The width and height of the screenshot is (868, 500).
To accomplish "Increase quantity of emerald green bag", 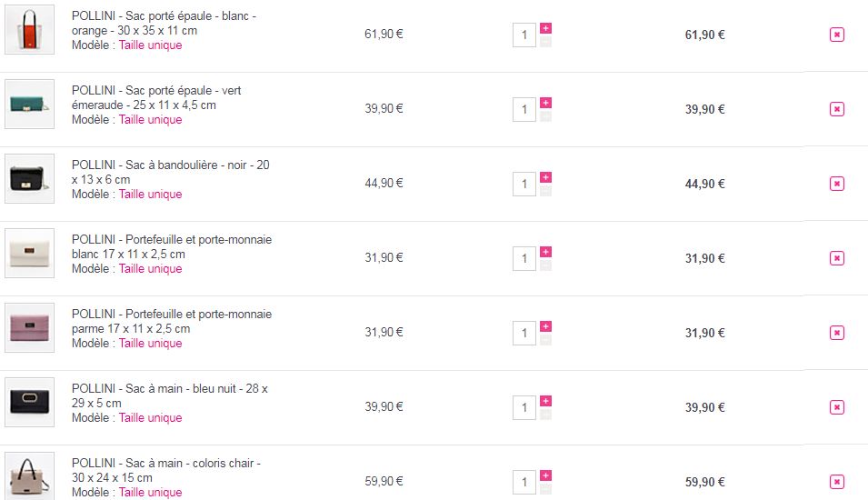I will (545, 103).
